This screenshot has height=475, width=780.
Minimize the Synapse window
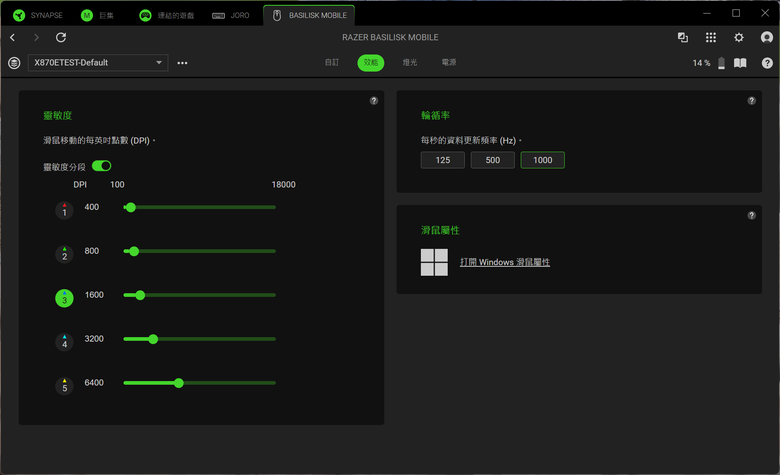[x=706, y=13]
